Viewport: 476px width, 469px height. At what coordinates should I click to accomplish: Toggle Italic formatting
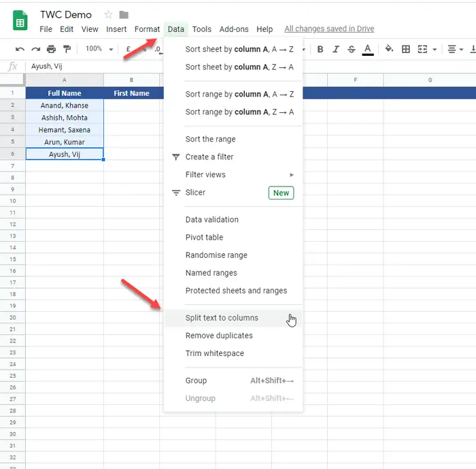336,49
